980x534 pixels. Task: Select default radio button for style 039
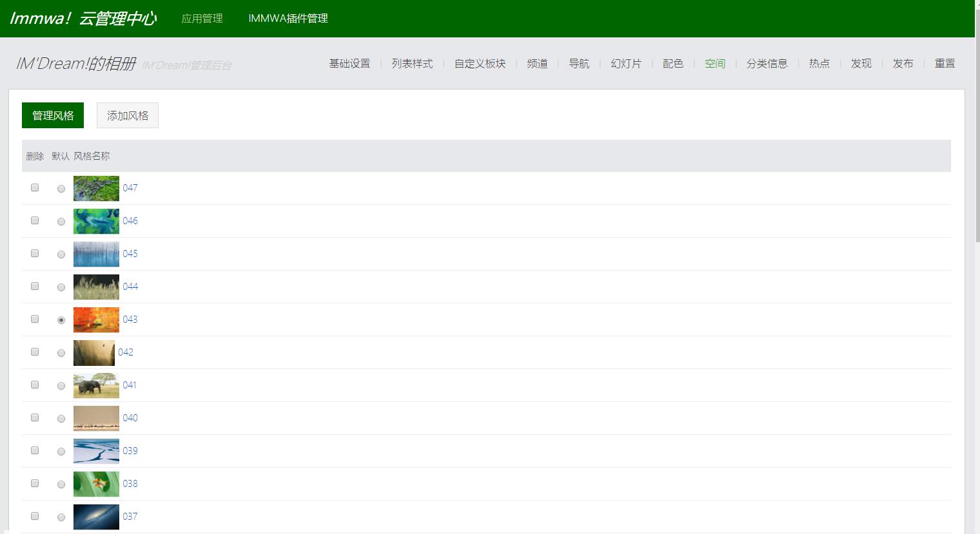[x=61, y=452]
